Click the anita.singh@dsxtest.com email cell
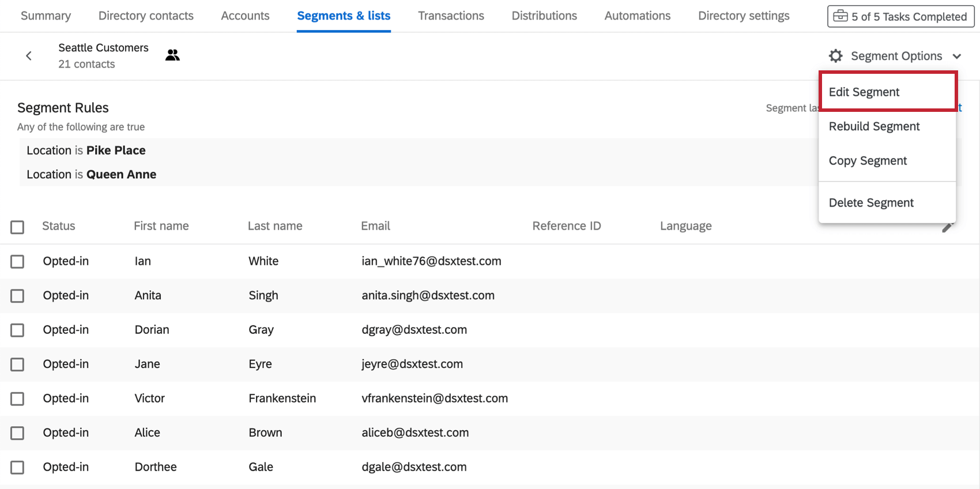The width and height of the screenshot is (980, 489). coord(428,295)
